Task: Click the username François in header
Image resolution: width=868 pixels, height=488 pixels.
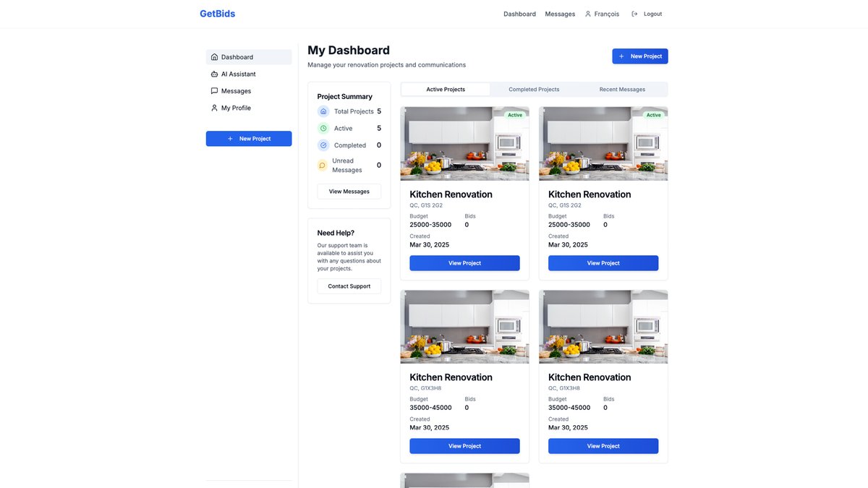Action: pos(607,14)
